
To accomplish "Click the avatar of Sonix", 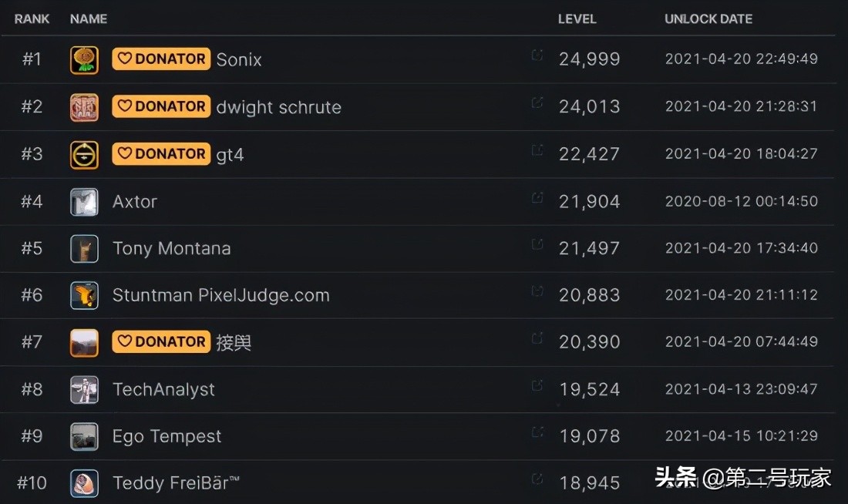I will coord(84,60).
